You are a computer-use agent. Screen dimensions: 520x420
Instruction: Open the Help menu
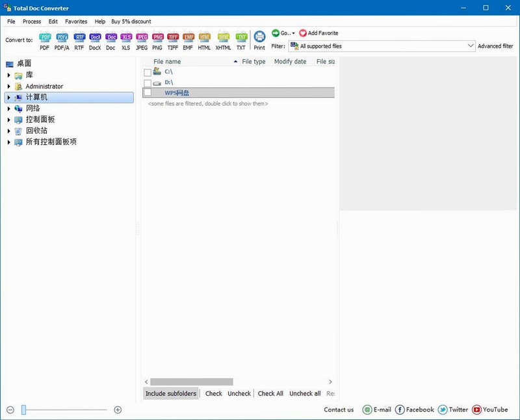click(x=100, y=21)
